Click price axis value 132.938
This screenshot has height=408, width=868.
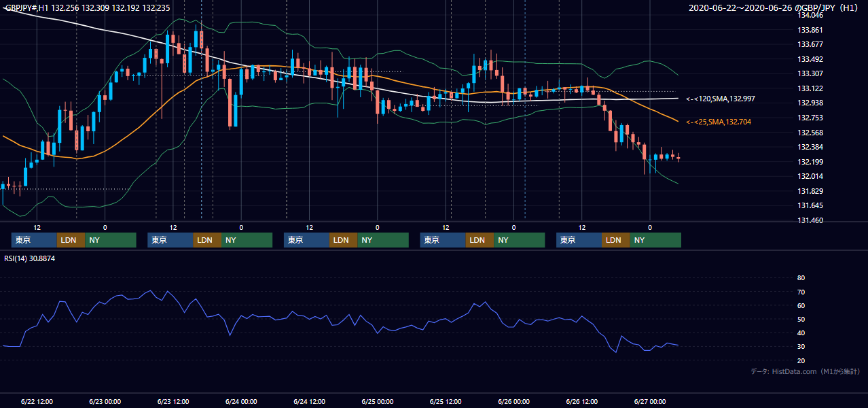coord(810,103)
